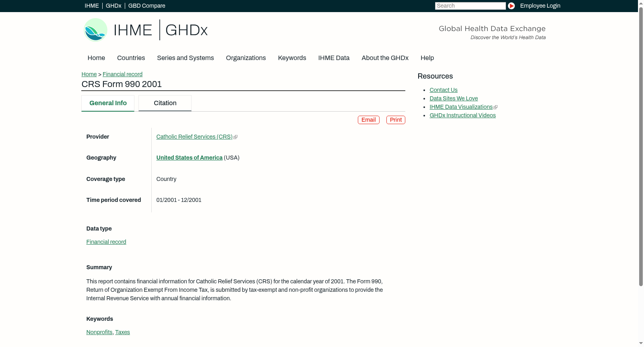Click Home breadcrumb link
Image resolution: width=644 pixels, height=347 pixels.
(x=89, y=74)
